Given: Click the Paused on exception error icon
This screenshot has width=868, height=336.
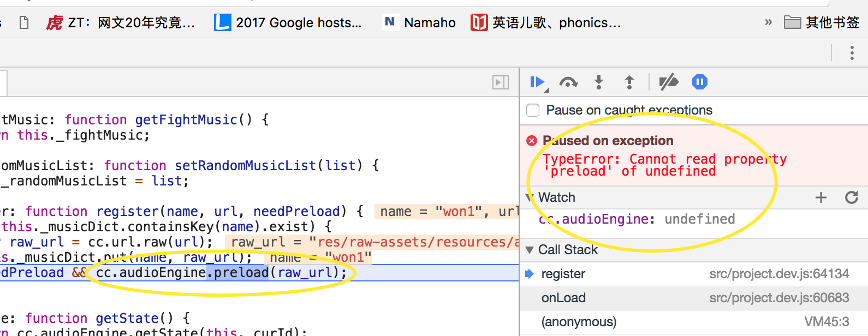Looking at the screenshot, I should click(532, 141).
